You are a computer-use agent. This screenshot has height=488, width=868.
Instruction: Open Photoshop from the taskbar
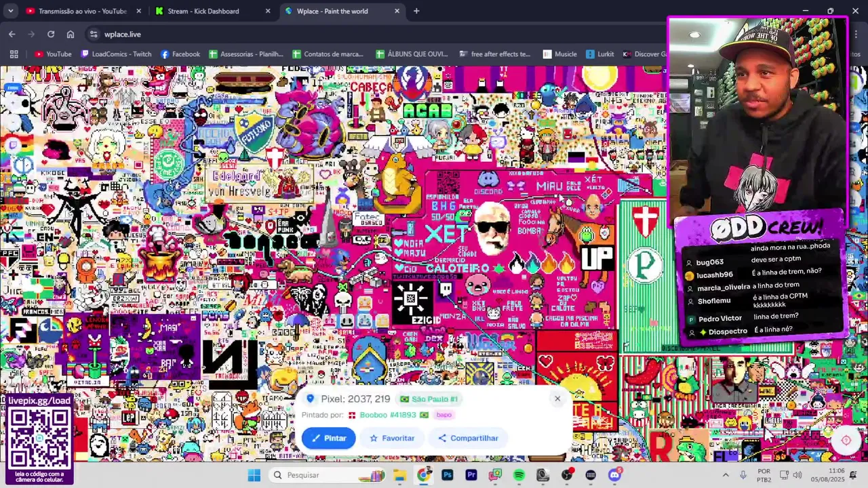click(447, 475)
